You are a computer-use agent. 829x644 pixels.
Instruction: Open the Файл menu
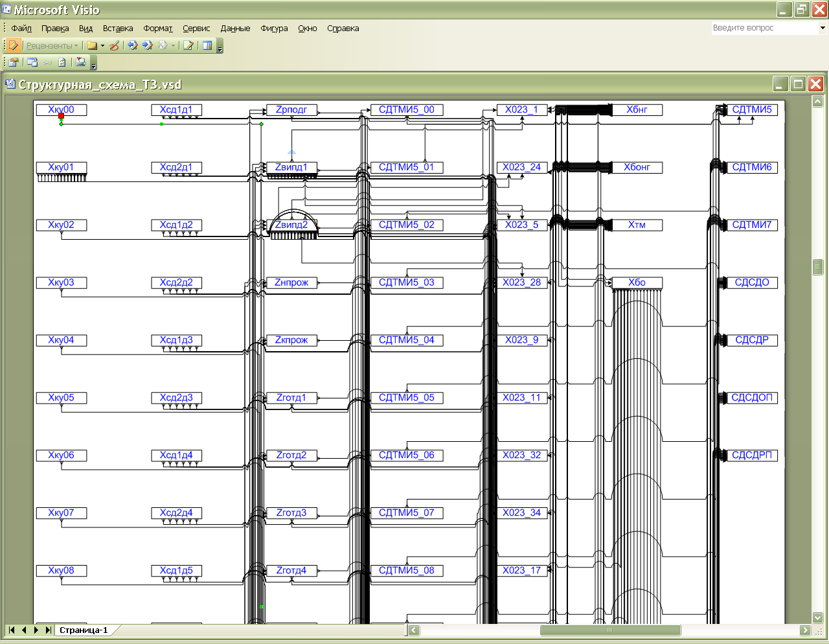pyautogui.click(x=21, y=28)
